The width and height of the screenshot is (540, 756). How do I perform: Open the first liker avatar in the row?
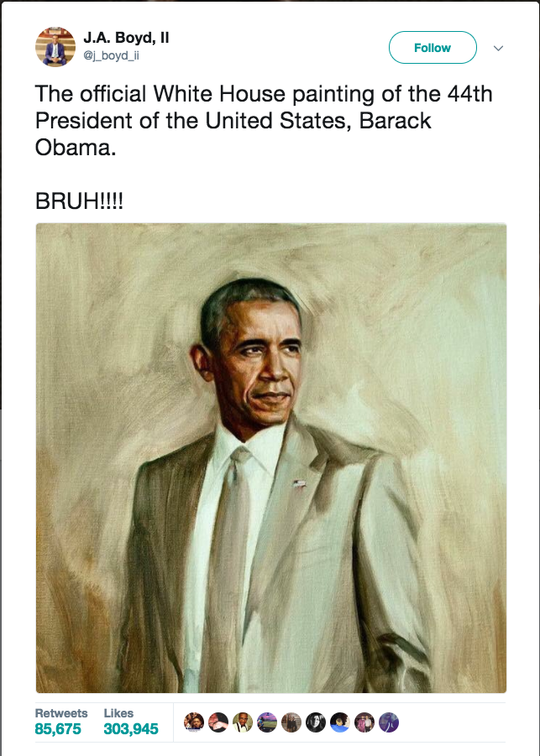coord(194,722)
